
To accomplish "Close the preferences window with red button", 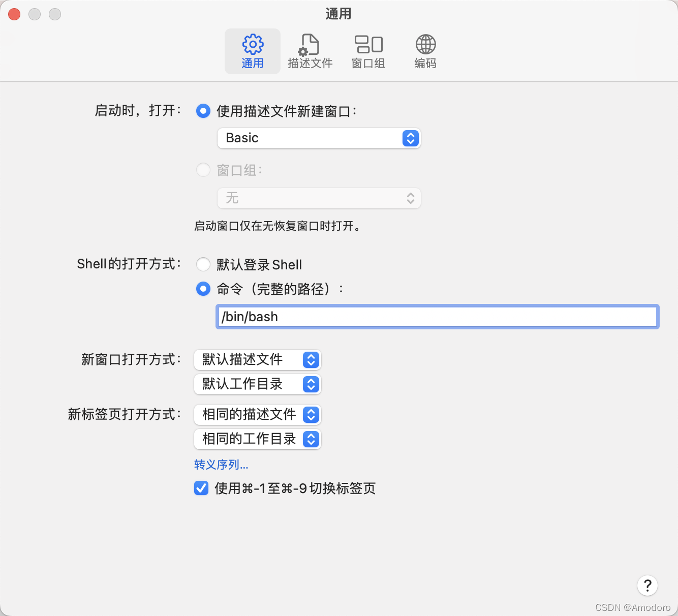I will tap(14, 14).
